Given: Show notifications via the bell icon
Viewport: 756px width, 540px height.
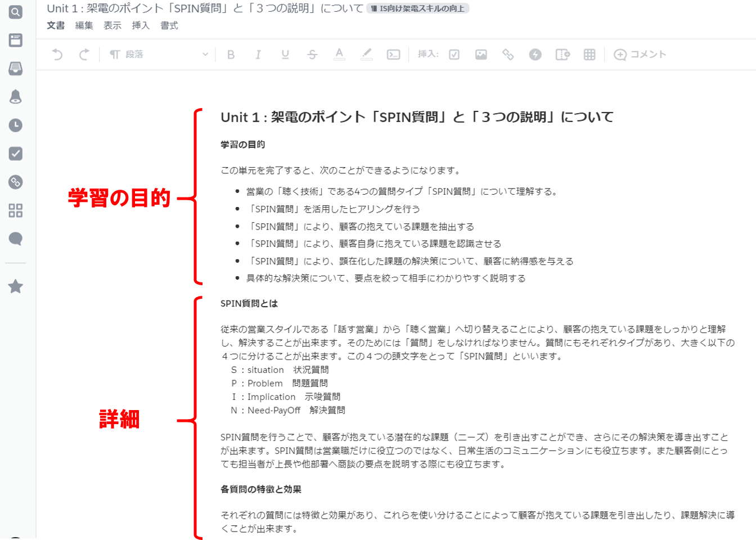Looking at the screenshot, I should [x=16, y=97].
